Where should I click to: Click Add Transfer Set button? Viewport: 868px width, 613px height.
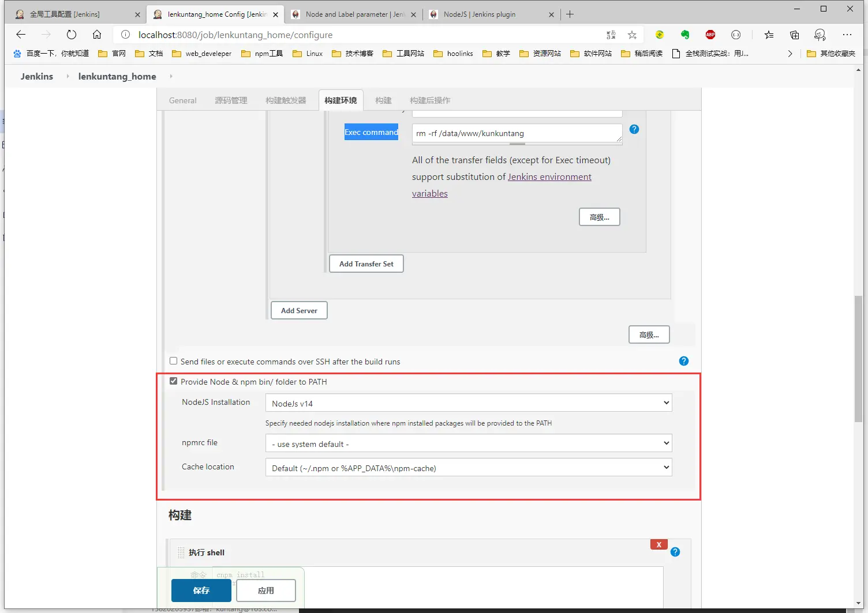(x=366, y=264)
